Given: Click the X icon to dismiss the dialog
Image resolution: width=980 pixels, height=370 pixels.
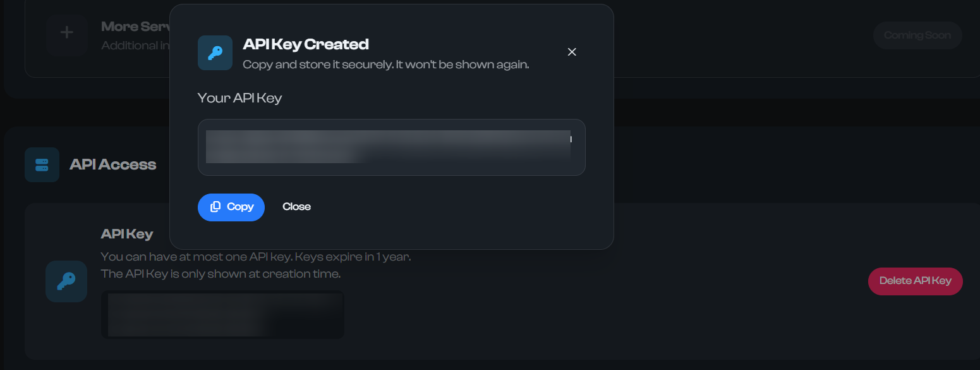Looking at the screenshot, I should (572, 52).
